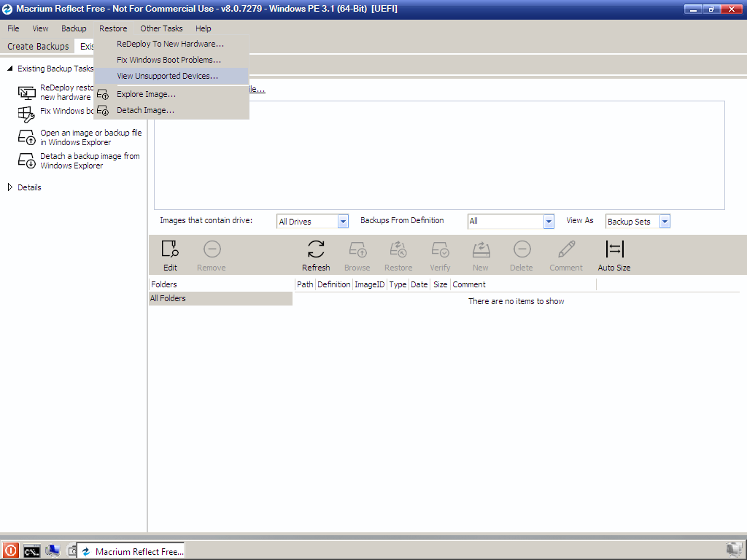
Task: Collapse the Existing Backup Tasks section
Action: (9, 69)
